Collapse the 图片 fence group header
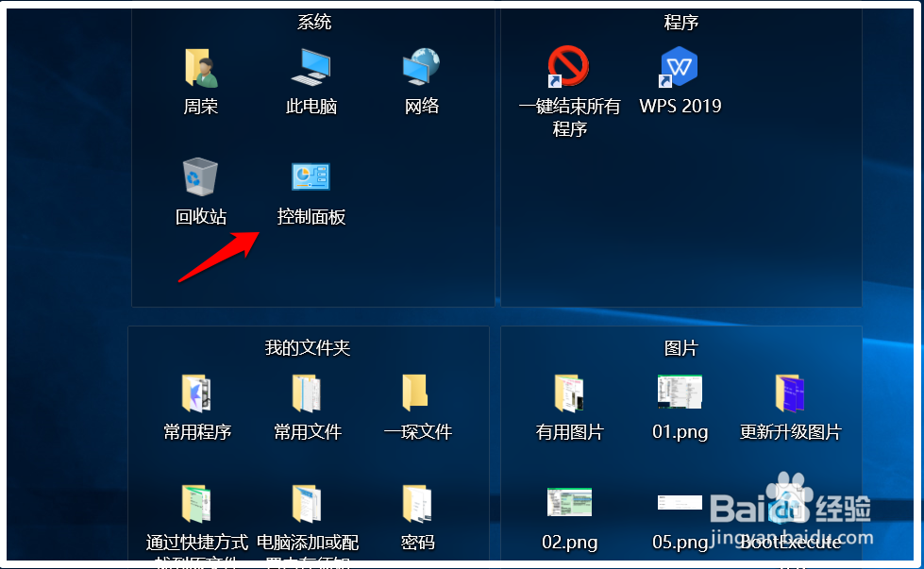The image size is (924, 569). click(682, 347)
